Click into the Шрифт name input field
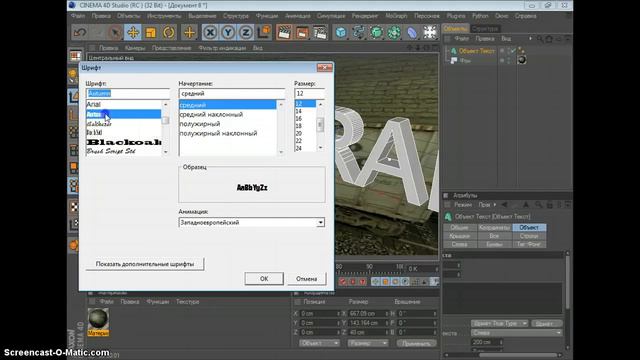640x360 pixels. [x=128, y=93]
